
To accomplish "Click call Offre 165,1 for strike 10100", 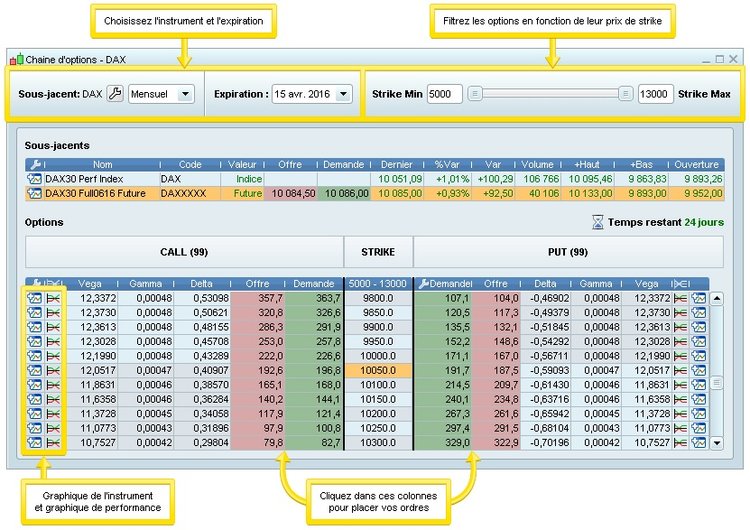I will coord(258,385).
